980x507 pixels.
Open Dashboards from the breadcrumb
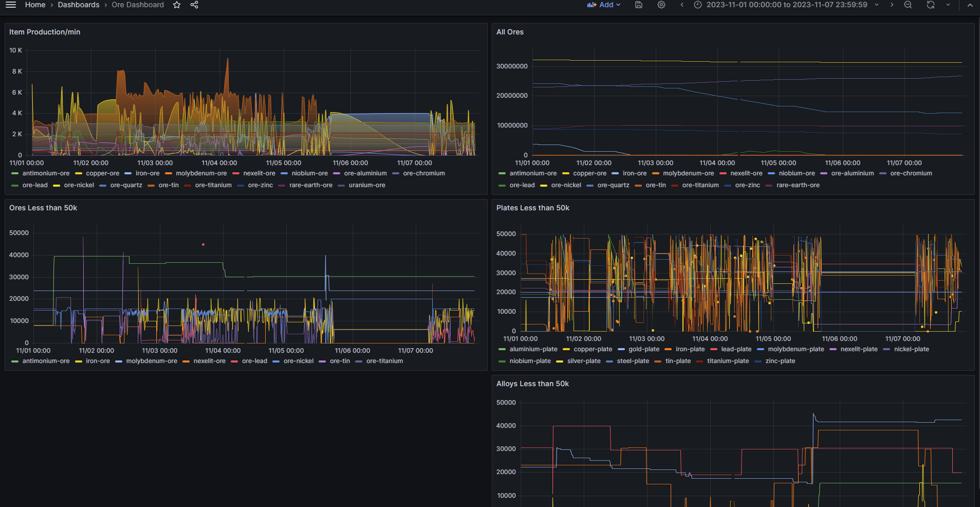(79, 5)
